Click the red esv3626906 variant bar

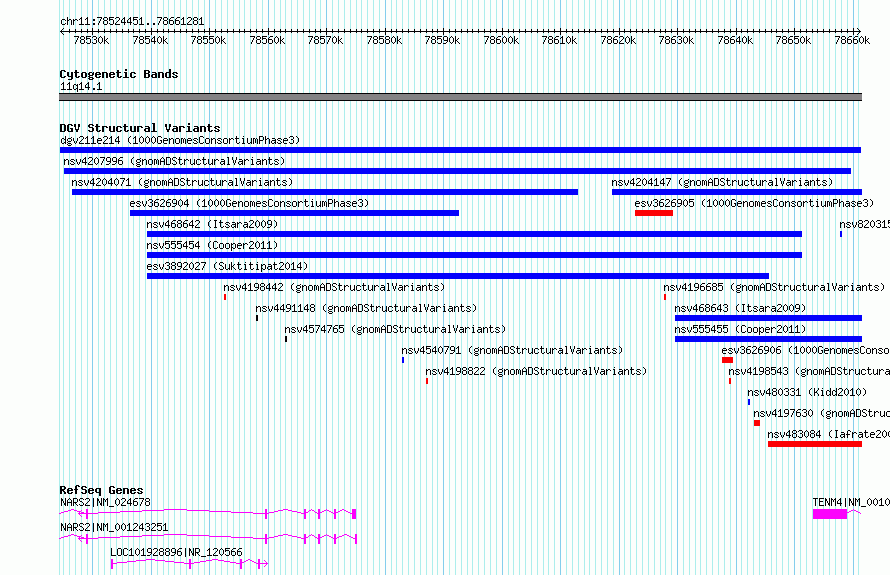tap(727, 360)
